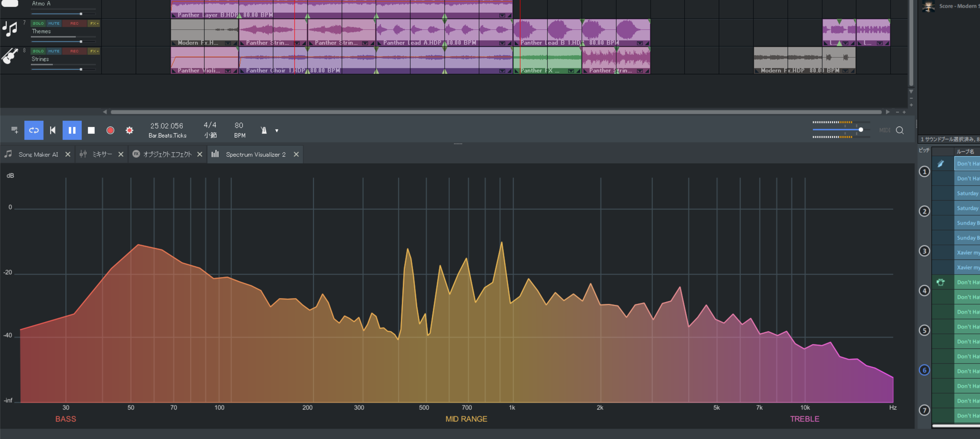
Task: Pause playback in transport bar
Action: pyautogui.click(x=72, y=130)
